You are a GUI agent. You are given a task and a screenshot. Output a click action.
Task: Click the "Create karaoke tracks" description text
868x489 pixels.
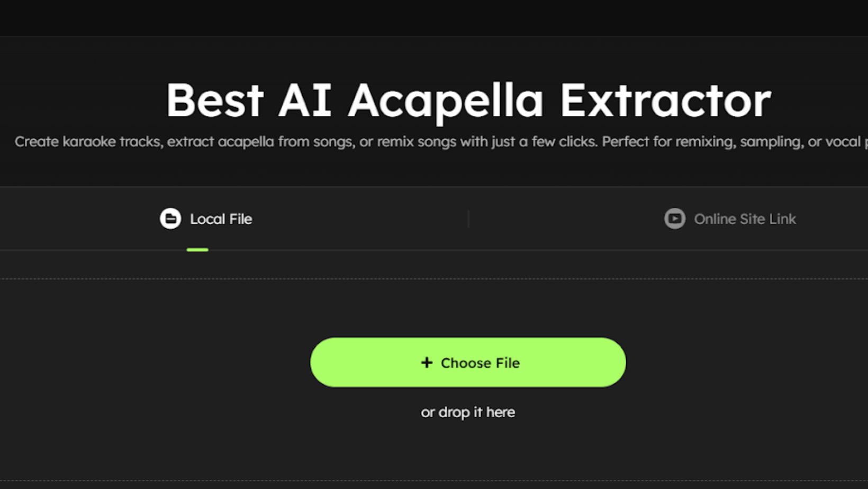(x=88, y=142)
